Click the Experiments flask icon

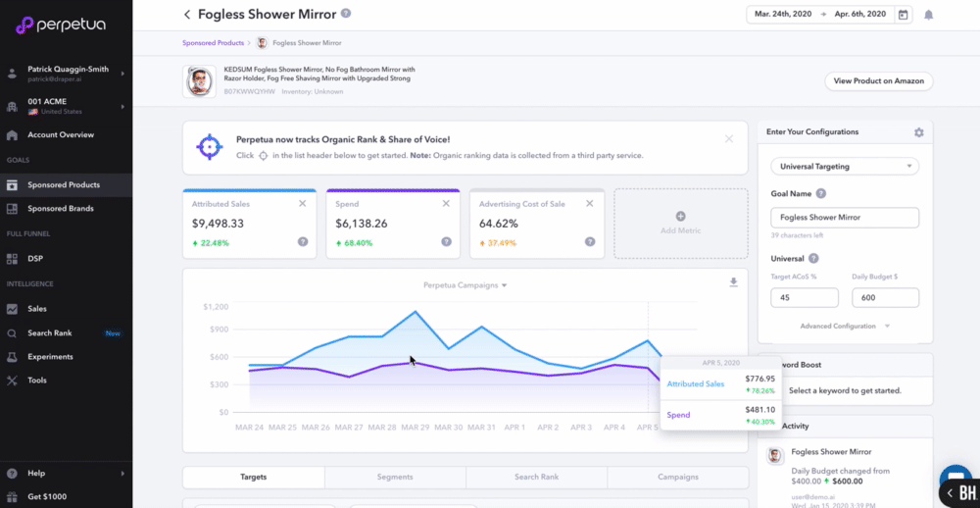[12, 357]
